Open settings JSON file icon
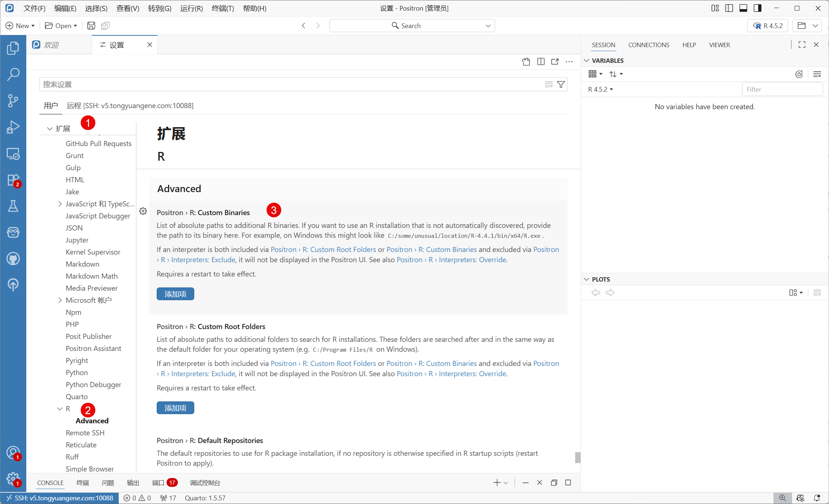The width and height of the screenshot is (829, 504). point(526,62)
